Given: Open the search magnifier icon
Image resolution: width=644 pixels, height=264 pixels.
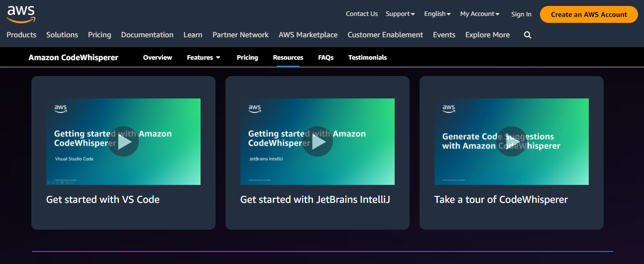Looking at the screenshot, I should (x=528, y=35).
